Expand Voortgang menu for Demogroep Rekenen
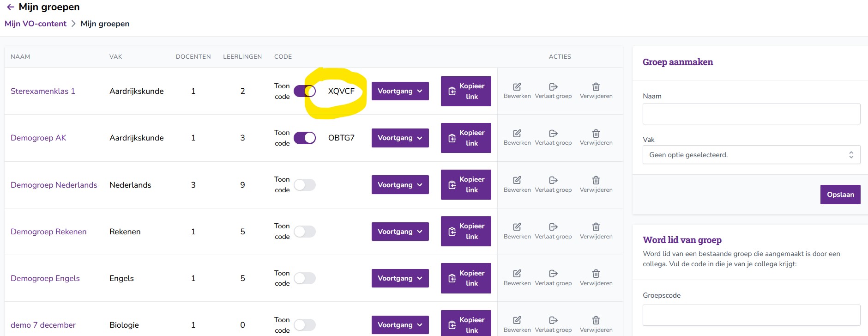Viewport: 868px width, 336px height. click(400, 232)
